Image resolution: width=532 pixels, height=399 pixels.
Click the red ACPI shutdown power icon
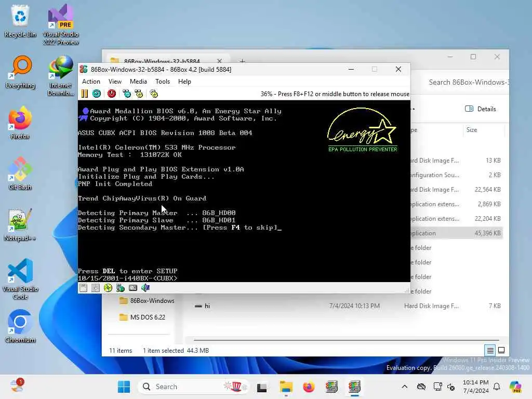(x=112, y=94)
